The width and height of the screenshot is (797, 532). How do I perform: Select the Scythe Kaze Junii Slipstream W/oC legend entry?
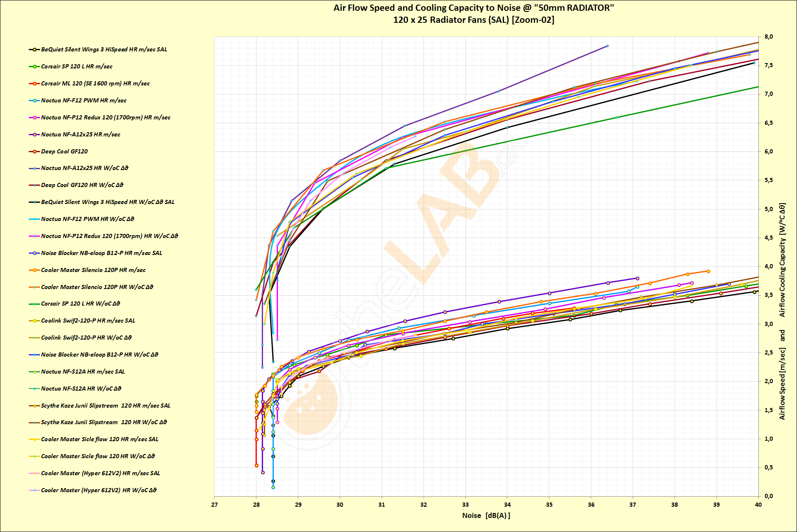point(104,423)
